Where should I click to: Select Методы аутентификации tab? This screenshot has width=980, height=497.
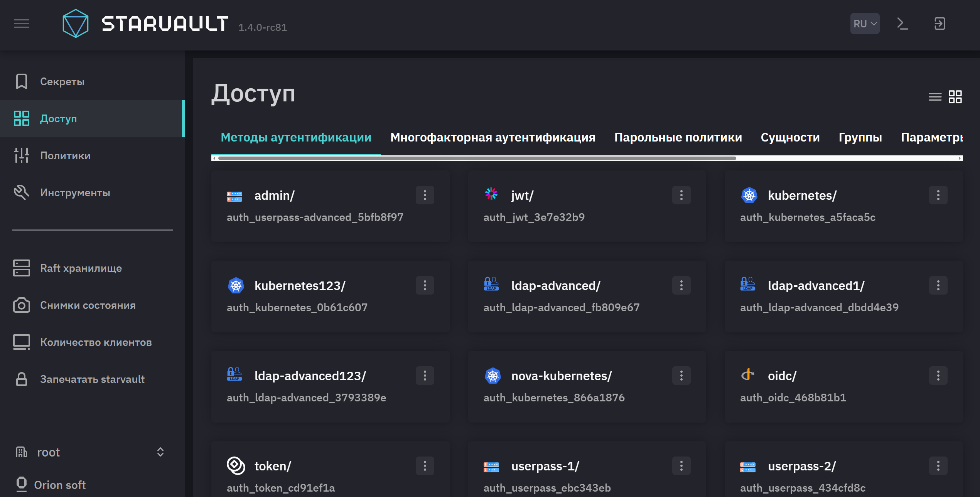[296, 137]
